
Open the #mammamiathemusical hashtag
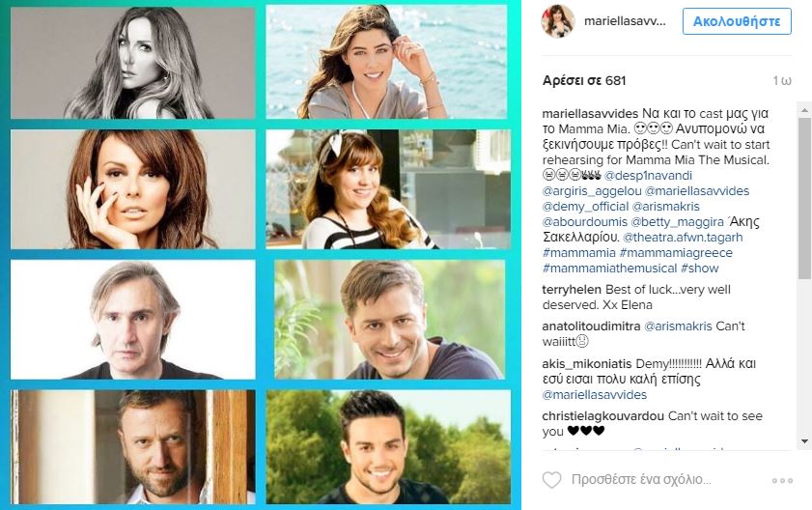click(609, 269)
